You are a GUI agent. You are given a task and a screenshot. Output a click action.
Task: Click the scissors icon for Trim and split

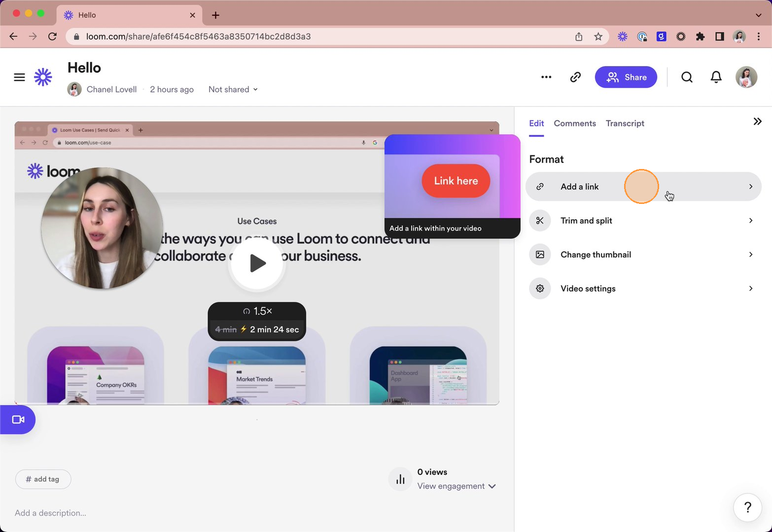pyautogui.click(x=540, y=221)
